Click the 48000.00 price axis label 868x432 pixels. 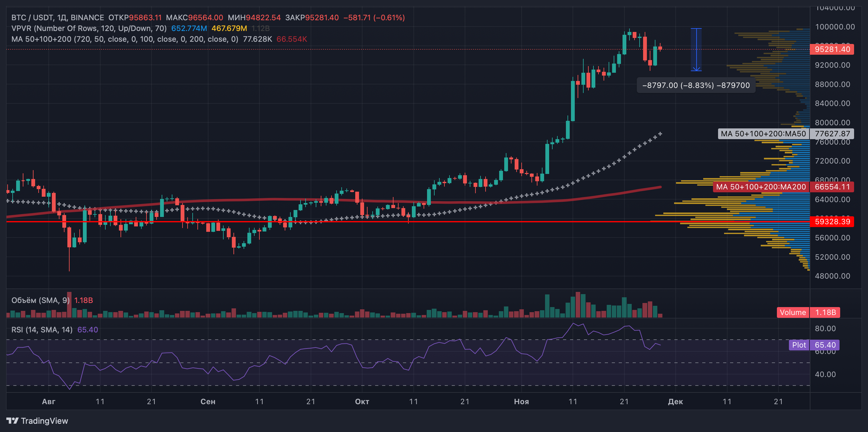click(x=832, y=276)
